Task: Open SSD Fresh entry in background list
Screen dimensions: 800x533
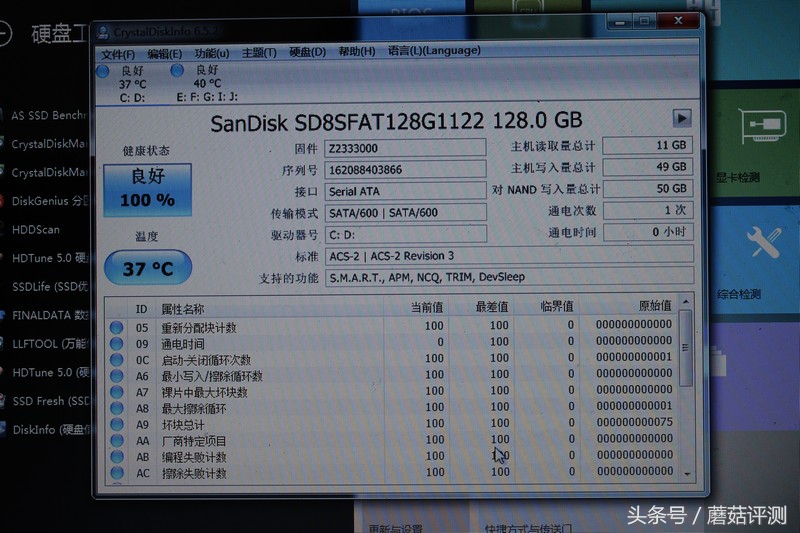Action: pyautogui.click(x=51, y=401)
